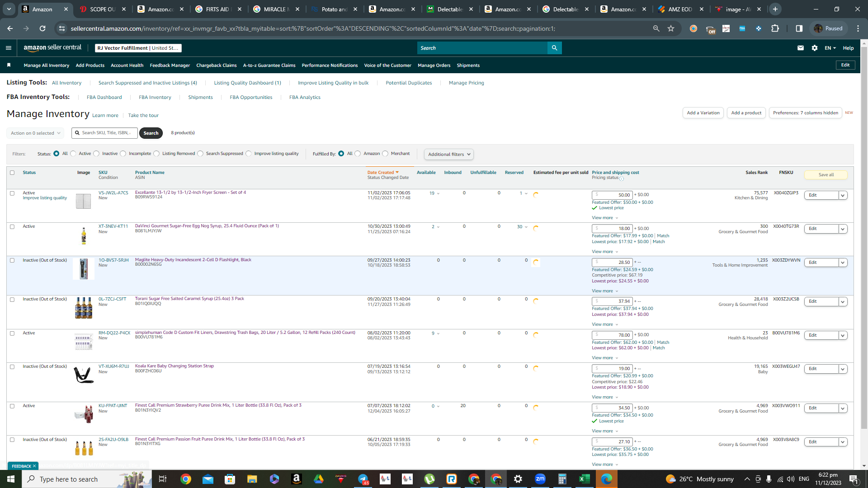Expand View more for simplehuman liners row
868x488 pixels.
(x=605, y=358)
